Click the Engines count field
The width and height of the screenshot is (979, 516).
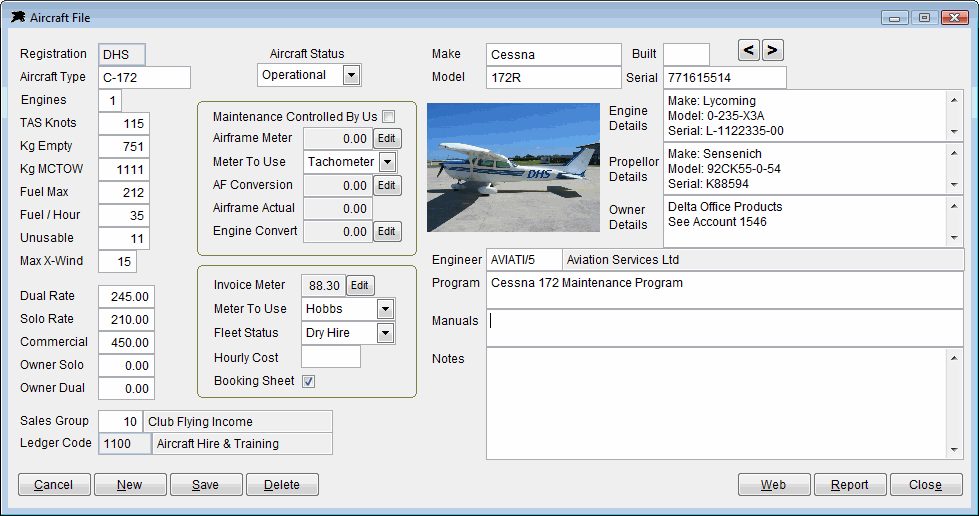coord(110,101)
